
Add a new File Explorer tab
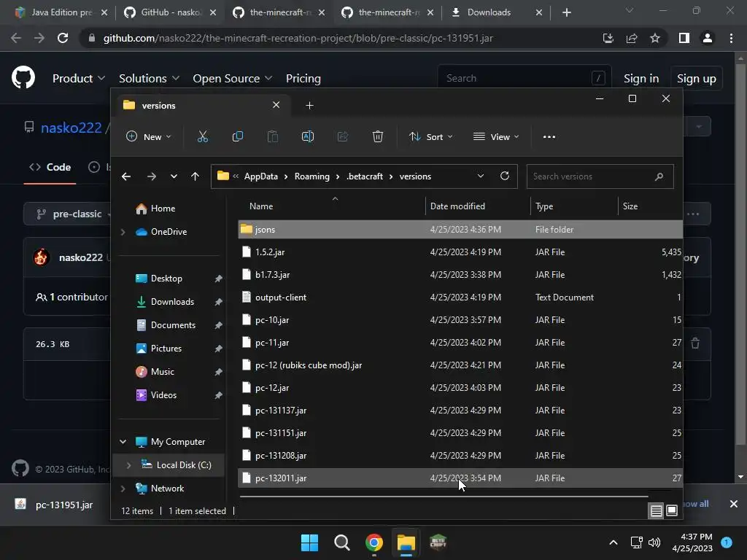pyautogui.click(x=309, y=105)
